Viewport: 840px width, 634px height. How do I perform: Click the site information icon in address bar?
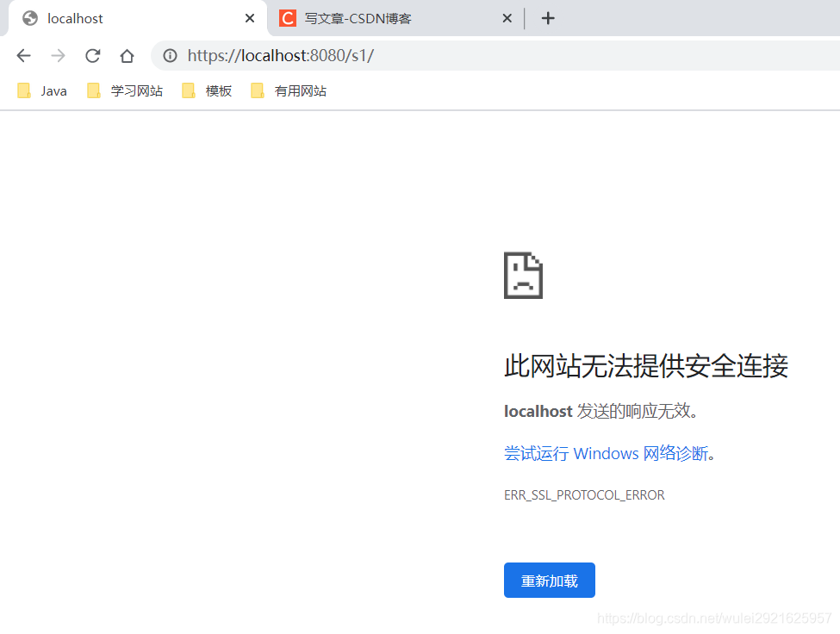pyautogui.click(x=170, y=55)
